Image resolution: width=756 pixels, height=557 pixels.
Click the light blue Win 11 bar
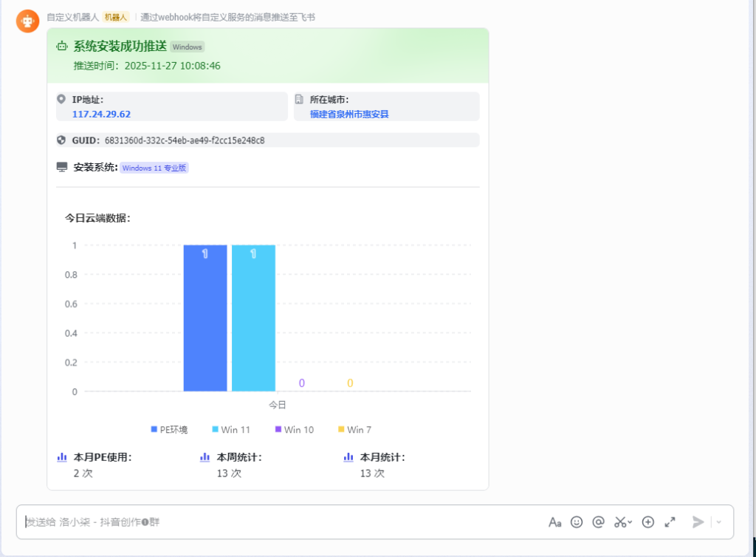coord(253,318)
